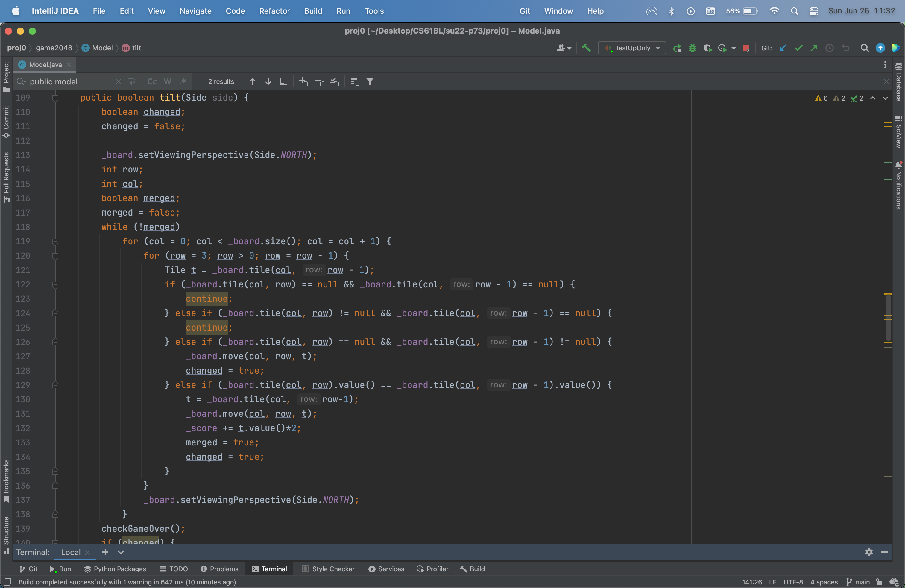Open Search Everywhere magnifier in toolbar

864,48
